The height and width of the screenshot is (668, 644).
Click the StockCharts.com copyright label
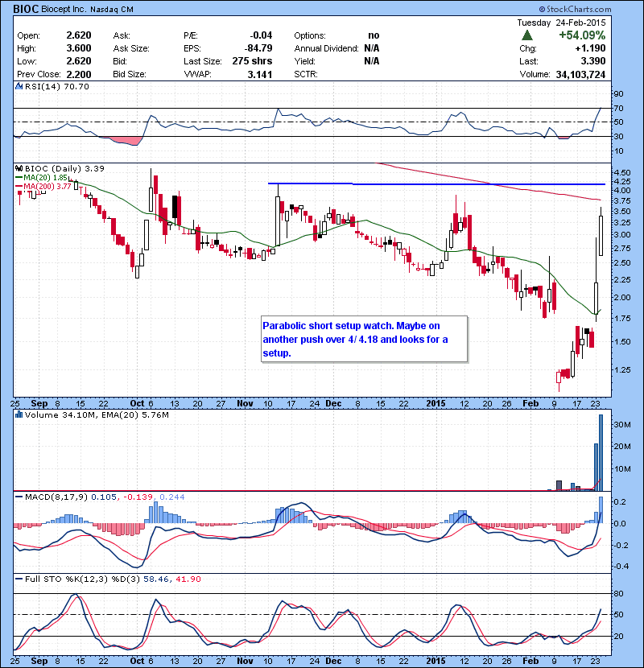click(x=576, y=9)
